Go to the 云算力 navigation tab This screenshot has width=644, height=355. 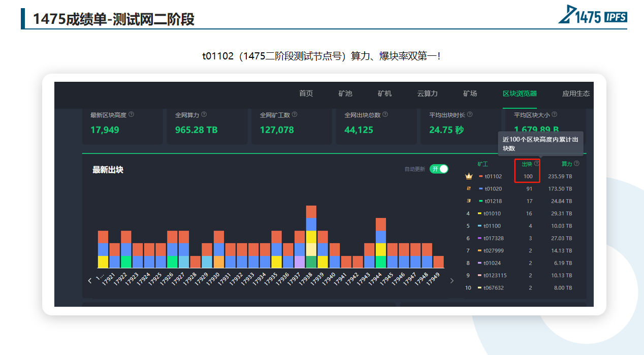[428, 93]
